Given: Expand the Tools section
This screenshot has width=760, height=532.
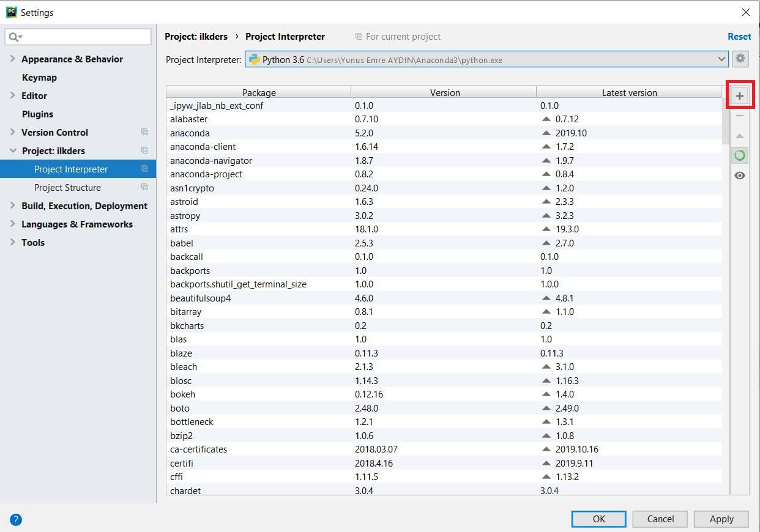Looking at the screenshot, I should click(x=13, y=242).
